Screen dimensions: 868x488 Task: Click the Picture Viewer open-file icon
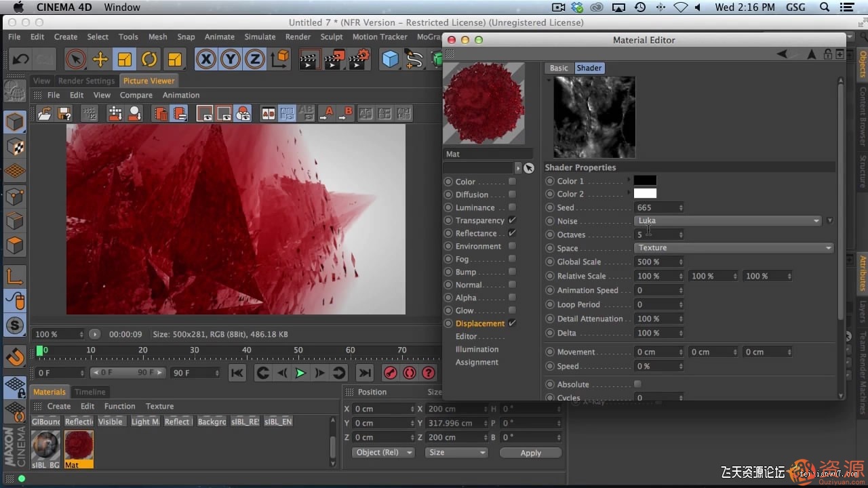click(45, 113)
